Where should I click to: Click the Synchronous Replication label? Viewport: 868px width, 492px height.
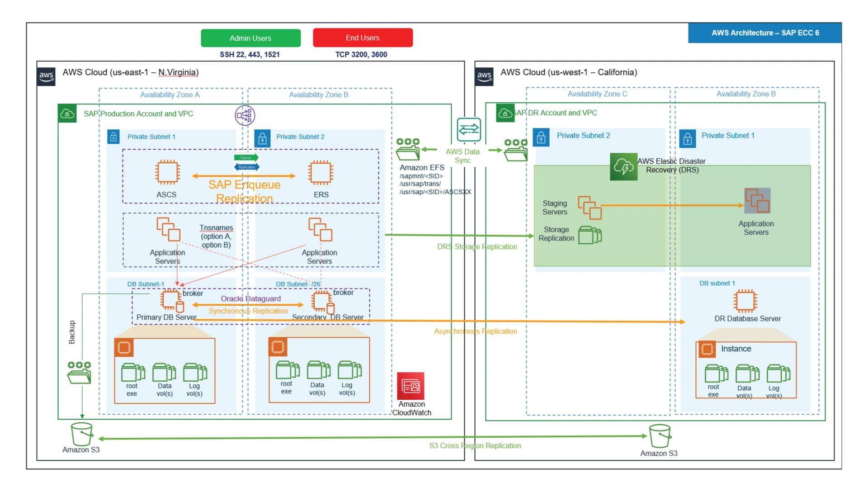click(x=248, y=311)
